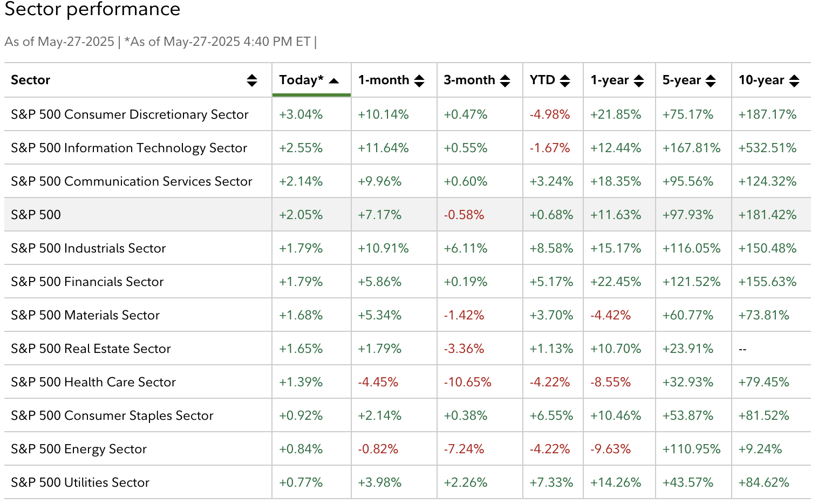Toggle descending order on the YTD column
This screenshot has height=504, width=818.
[565, 80]
